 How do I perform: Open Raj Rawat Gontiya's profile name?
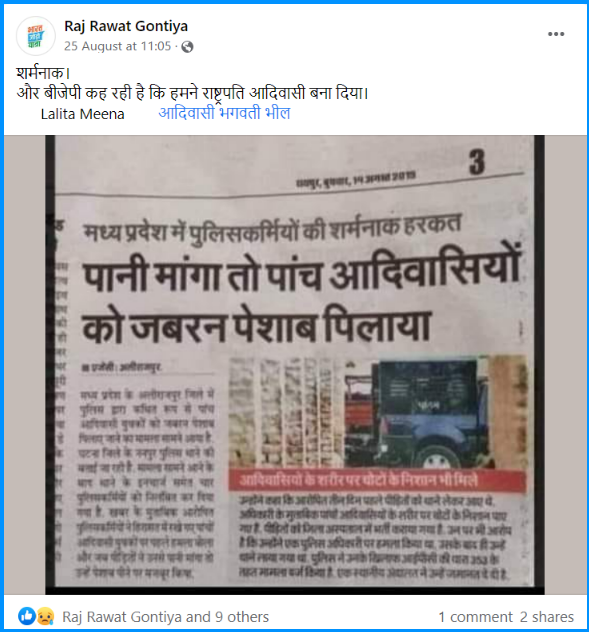[x=126, y=26]
